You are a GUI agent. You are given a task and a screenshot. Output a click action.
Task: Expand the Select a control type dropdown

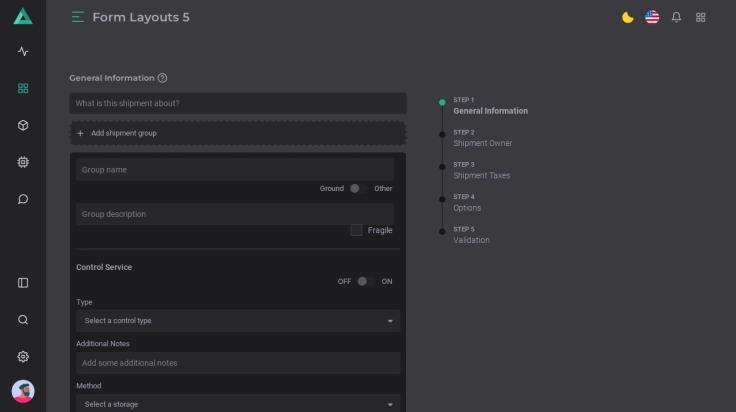point(238,321)
